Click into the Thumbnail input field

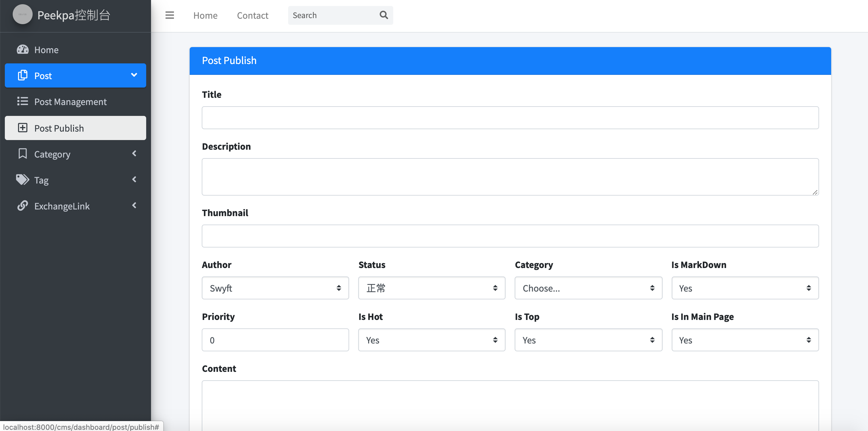[510, 236]
